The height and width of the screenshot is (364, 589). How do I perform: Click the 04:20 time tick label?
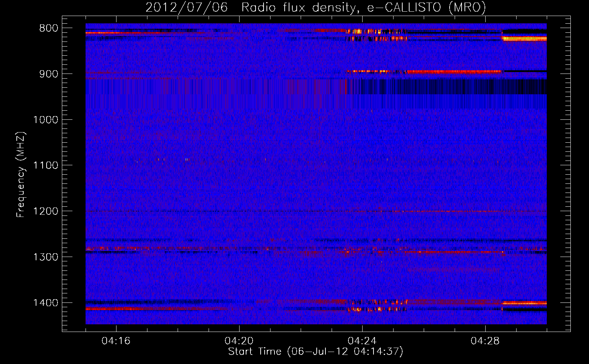pyautogui.click(x=239, y=341)
